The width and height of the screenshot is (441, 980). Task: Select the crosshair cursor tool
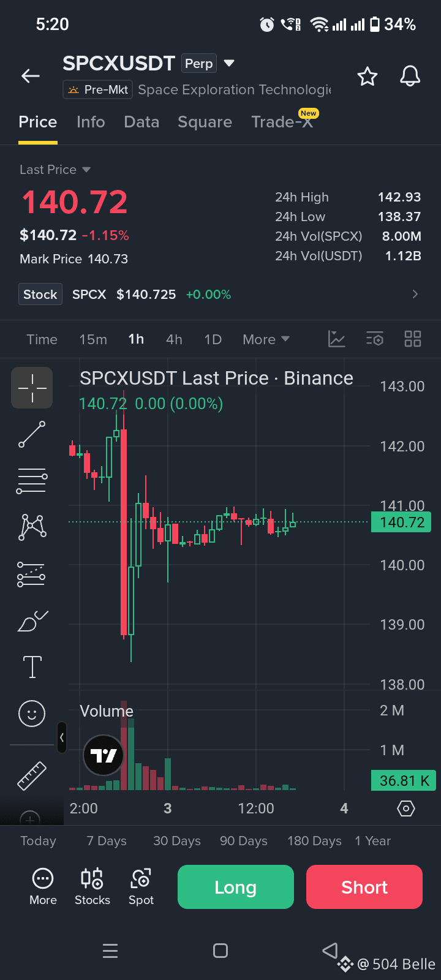tap(32, 388)
